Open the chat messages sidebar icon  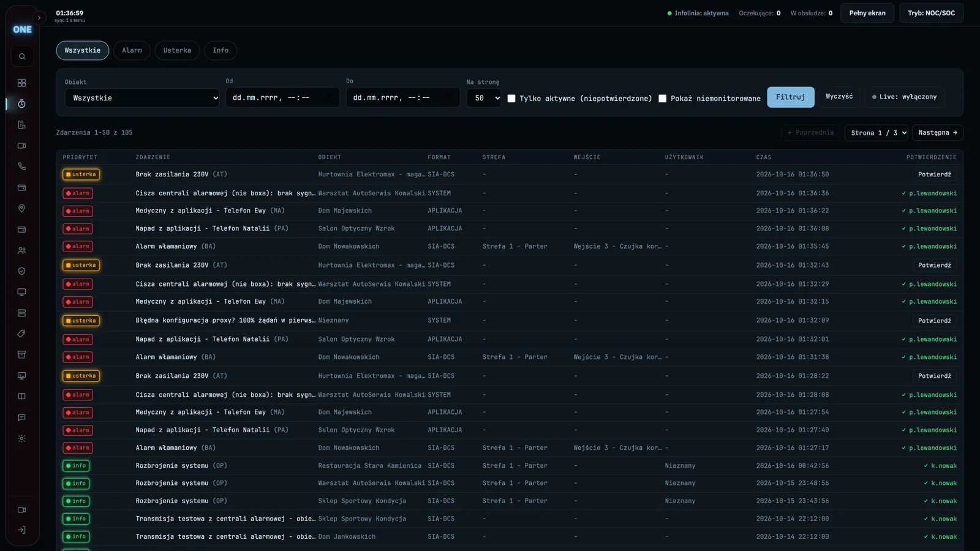coord(22,418)
